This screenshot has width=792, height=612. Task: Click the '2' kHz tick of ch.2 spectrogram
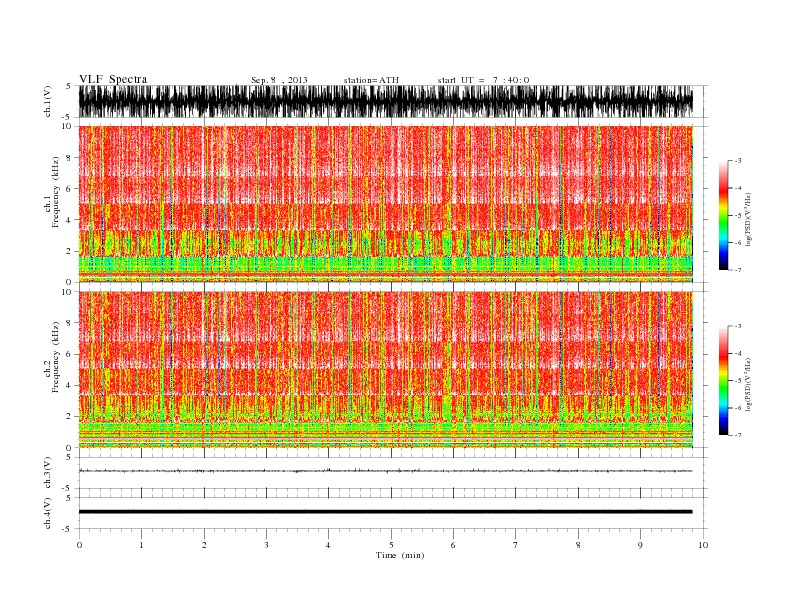[69, 417]
